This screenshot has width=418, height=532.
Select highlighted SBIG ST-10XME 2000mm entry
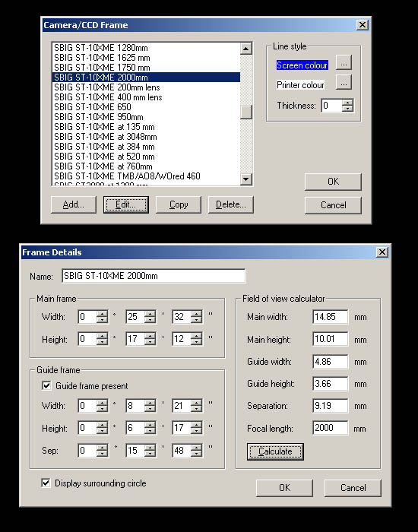tap(146, 78)
